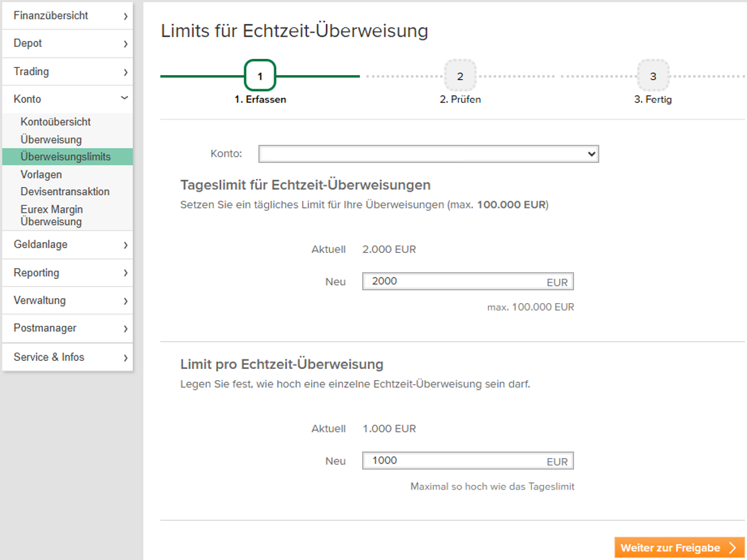Open the Service & Infos section
The width and height of the screenshot is (747, 560).
(x=67, y=357)
